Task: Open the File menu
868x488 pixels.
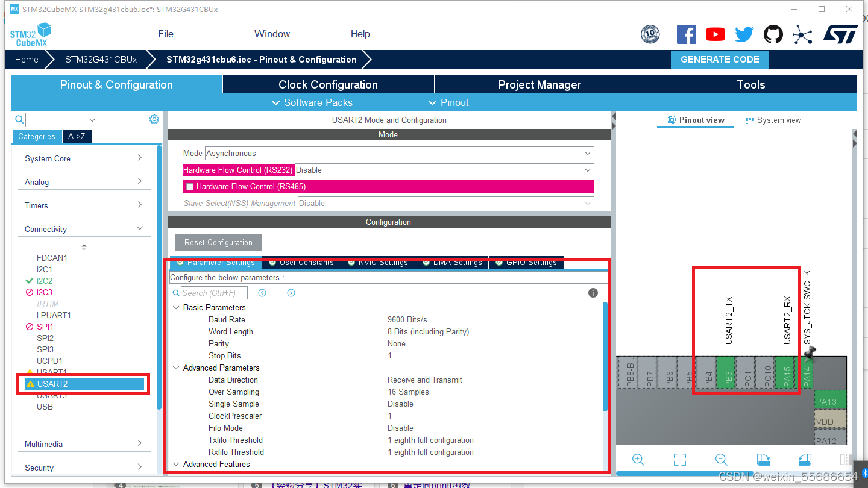Action: tap(166, 34)
